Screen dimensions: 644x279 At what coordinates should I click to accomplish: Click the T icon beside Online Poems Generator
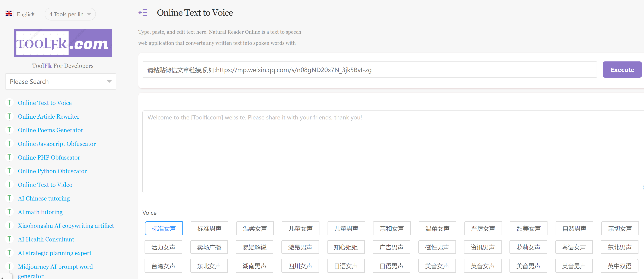point(9,130)
